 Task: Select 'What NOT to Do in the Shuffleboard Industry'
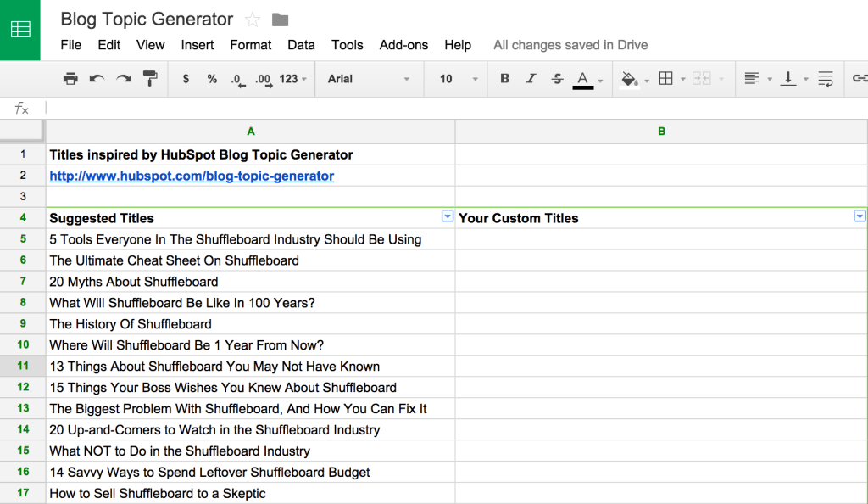point(251,451)
